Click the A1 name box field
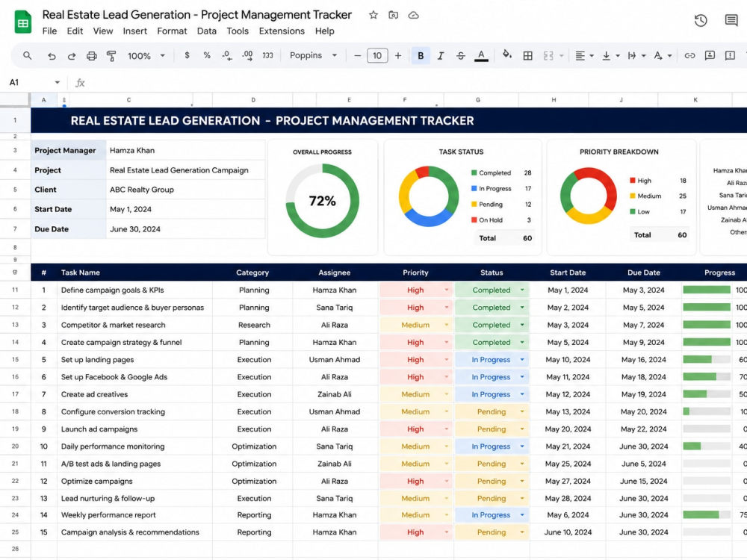Screen dimensions: 747x560 point(35,82)
